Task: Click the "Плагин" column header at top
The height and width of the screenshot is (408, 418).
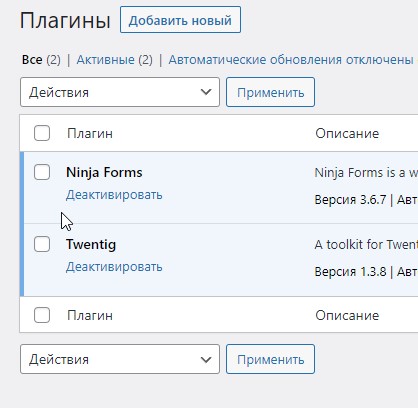Action: click(x=90, y=133)
